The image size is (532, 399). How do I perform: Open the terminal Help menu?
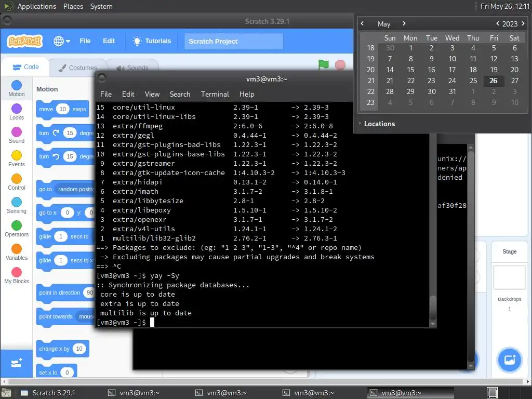pos(247,94)
